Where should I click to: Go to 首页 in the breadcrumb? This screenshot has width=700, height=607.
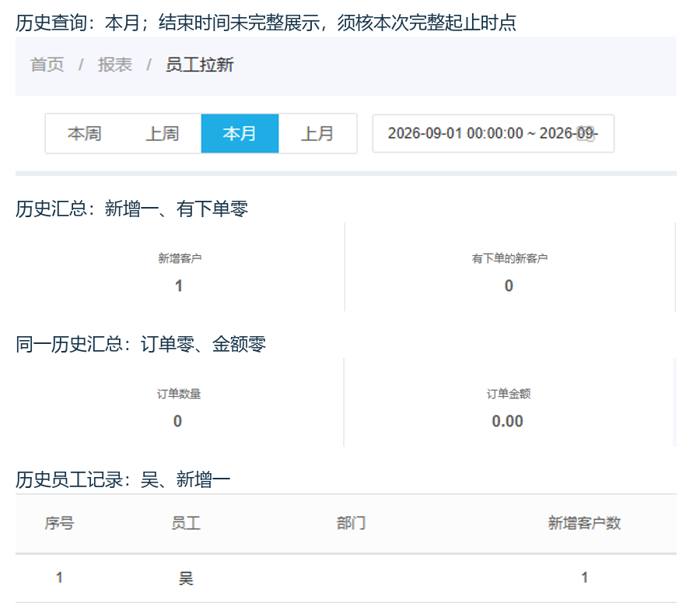click(47, 65)
